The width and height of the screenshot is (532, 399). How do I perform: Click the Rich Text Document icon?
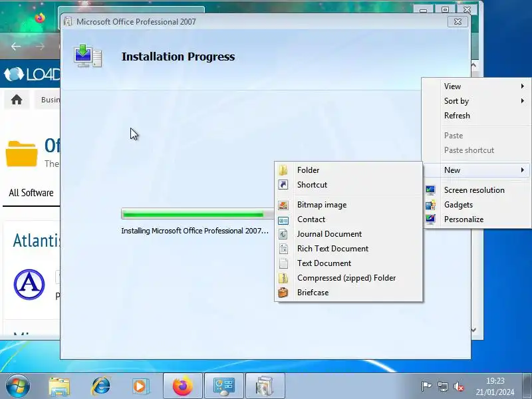283,248
